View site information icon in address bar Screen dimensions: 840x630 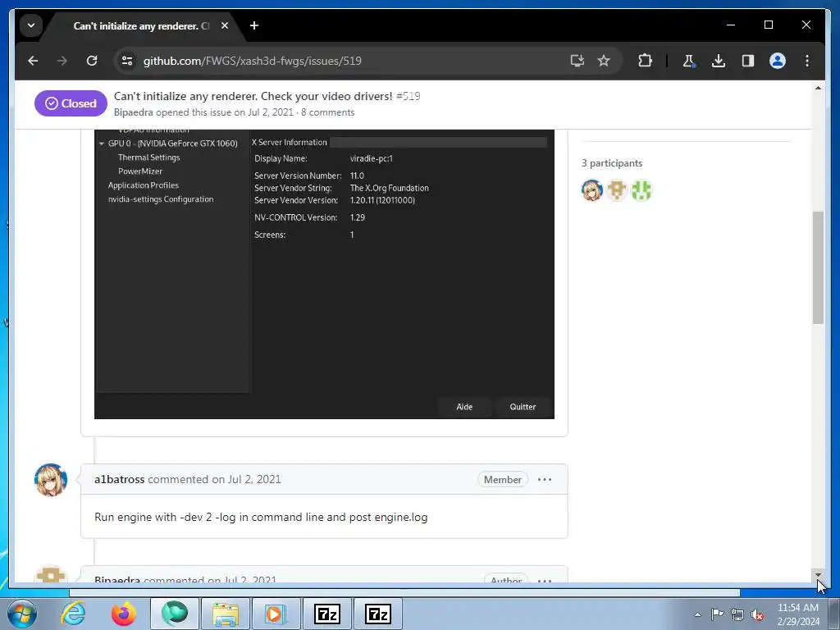pyautogui.click(x=127, y=61)
